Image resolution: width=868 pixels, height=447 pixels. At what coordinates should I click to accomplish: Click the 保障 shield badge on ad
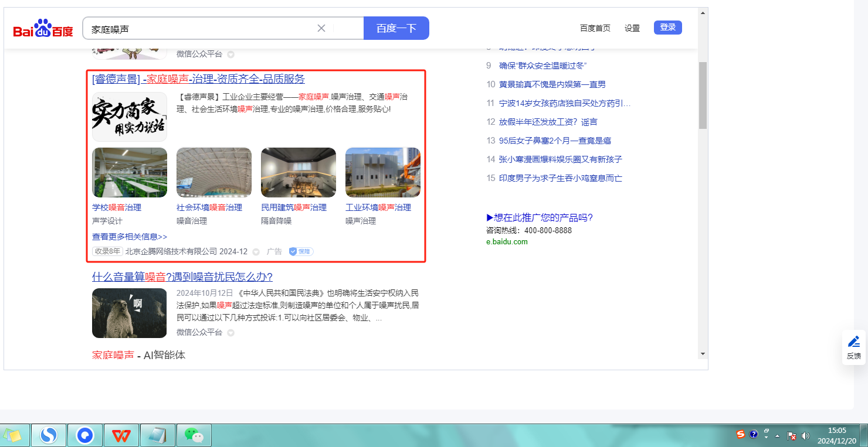click(x=301, y=251)
